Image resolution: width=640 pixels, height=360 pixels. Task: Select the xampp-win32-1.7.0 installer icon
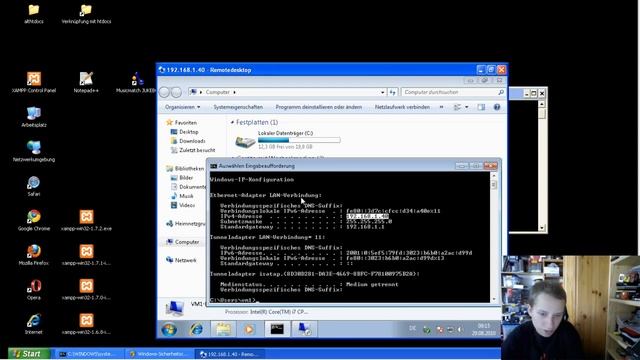pos(86,289)
